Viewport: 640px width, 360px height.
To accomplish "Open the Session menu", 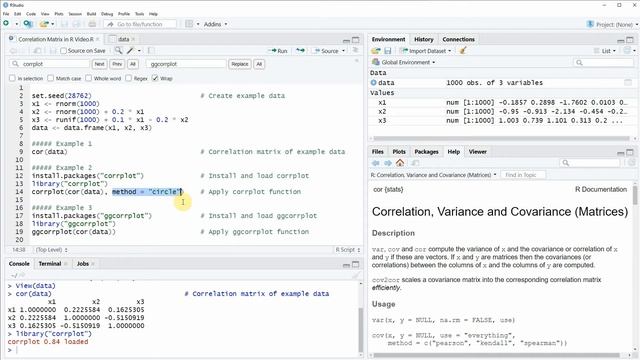I will 75,14.
